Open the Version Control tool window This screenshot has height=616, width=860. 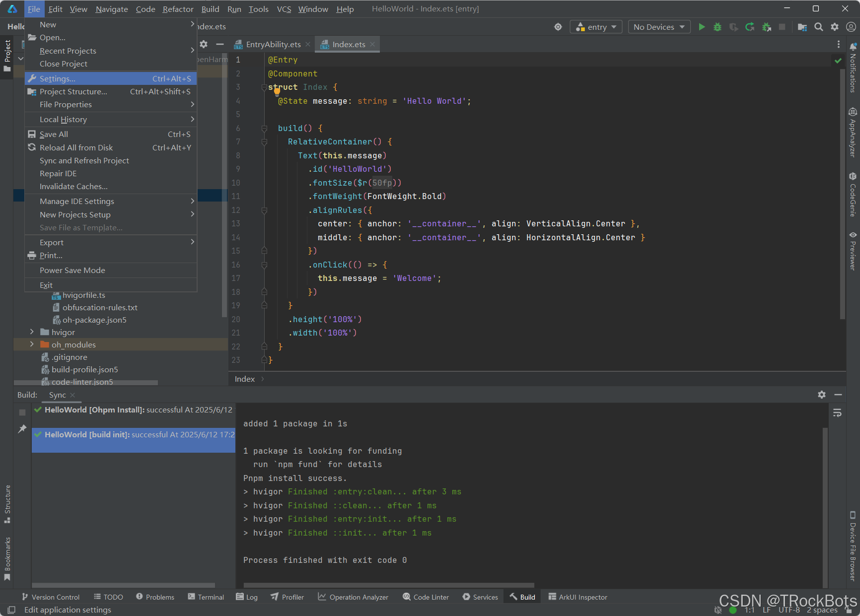pyautogui.click(x=51, y=597)
